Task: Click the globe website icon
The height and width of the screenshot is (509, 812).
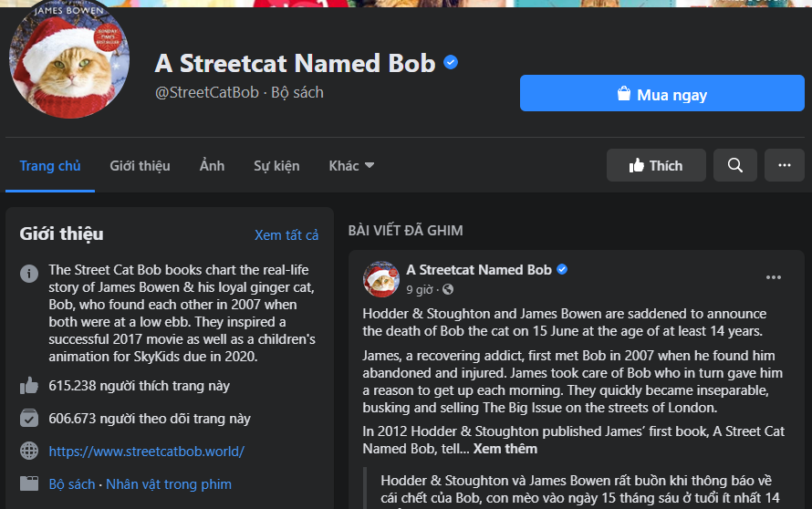Action: pos(29,452)
